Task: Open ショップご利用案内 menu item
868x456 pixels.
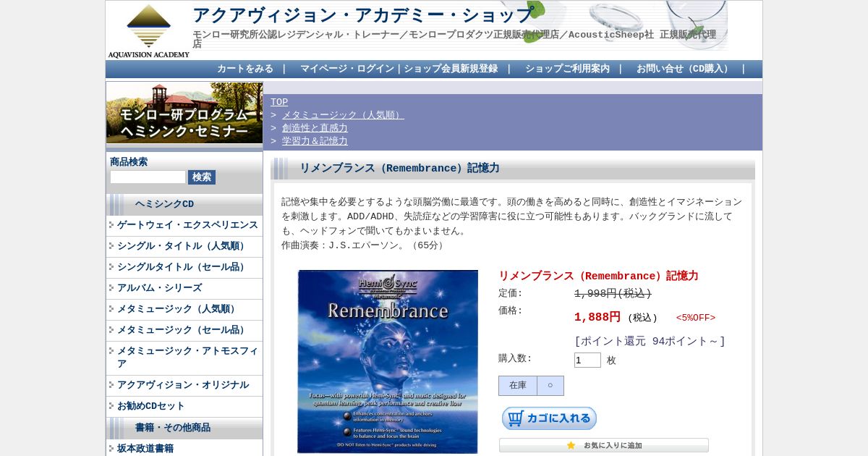Action: (567, 69)
